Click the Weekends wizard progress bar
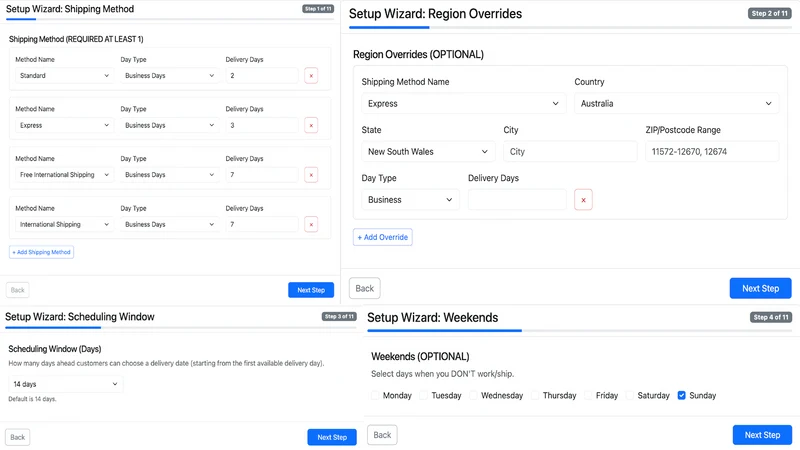Screen dimensions: 800x450 pyautogui.click(x=579, y=331)
